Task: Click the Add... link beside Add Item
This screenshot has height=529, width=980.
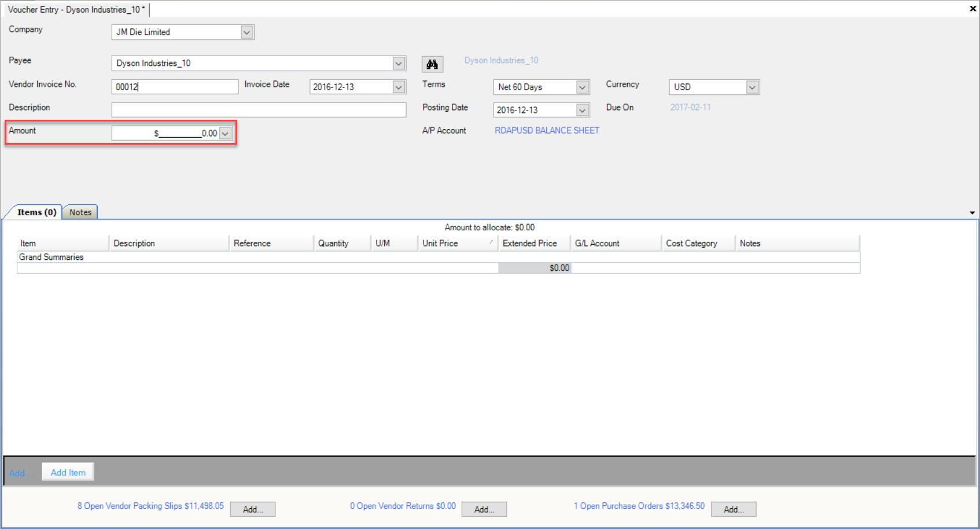Action: tap(20, 473)
